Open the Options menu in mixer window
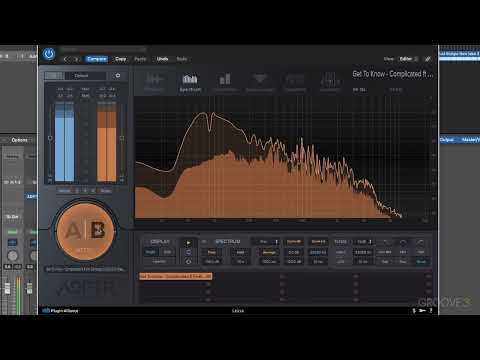 coord(19,140)
